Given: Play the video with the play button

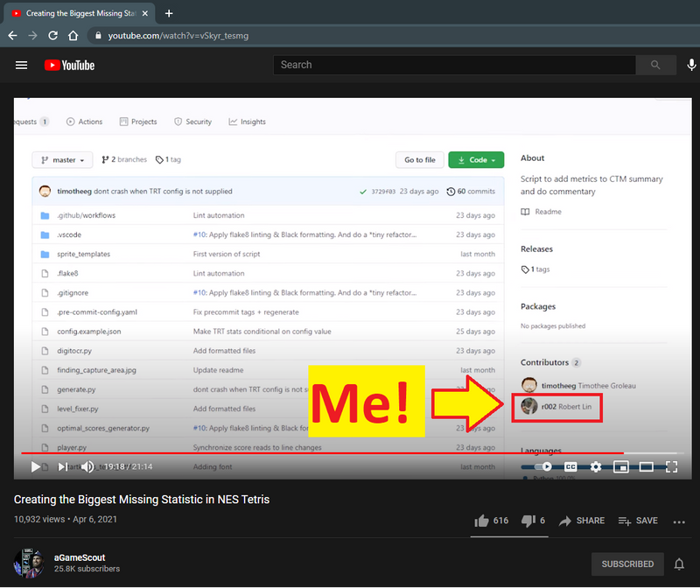Looking at the screenshot, I should tap(35, 466).
